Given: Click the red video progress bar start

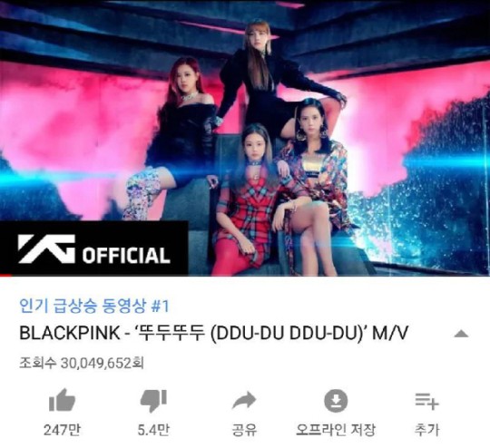Looking at the screenshot, I should (x=5, y=275).
